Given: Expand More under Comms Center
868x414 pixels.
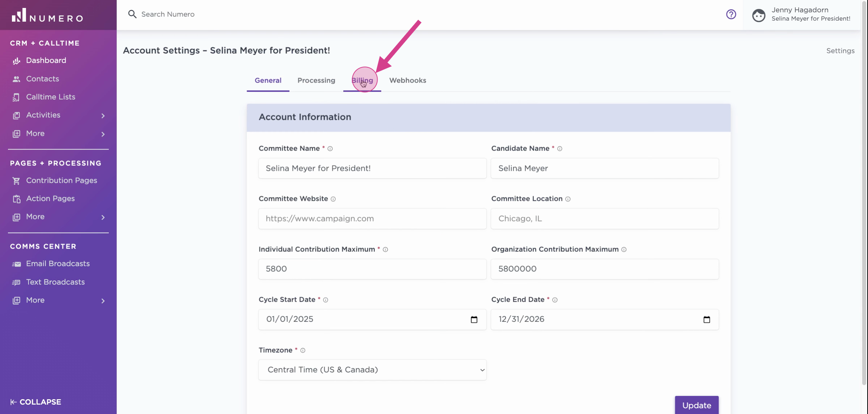Looking at the screenshot, I should pos(103,301).
